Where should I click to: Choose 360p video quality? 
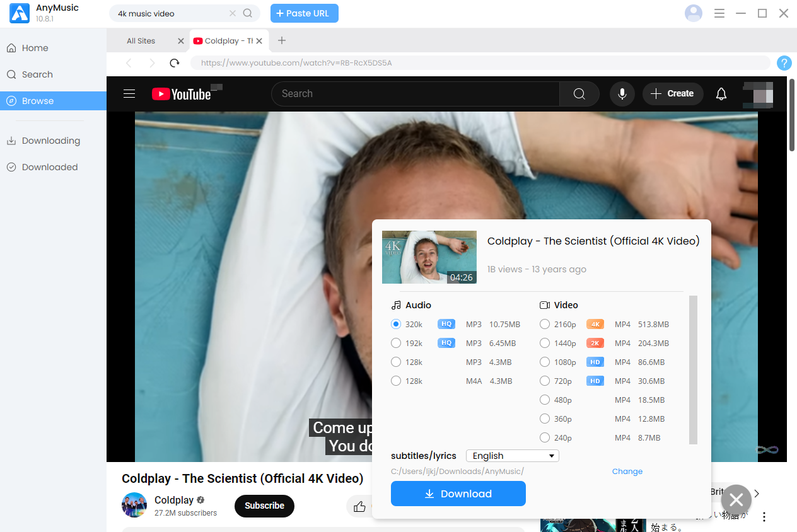coord(545,419)
